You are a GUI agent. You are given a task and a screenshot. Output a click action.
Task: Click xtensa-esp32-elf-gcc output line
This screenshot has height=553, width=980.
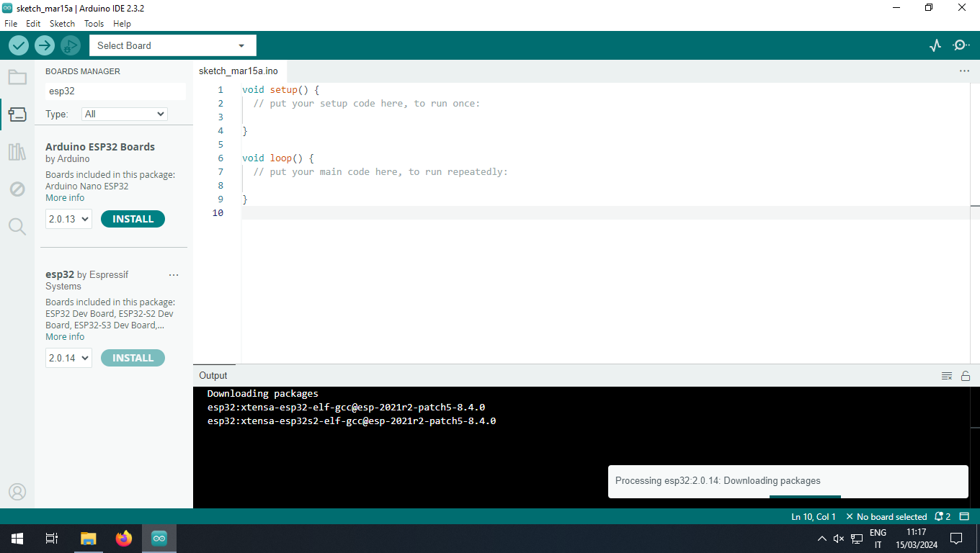346,408
